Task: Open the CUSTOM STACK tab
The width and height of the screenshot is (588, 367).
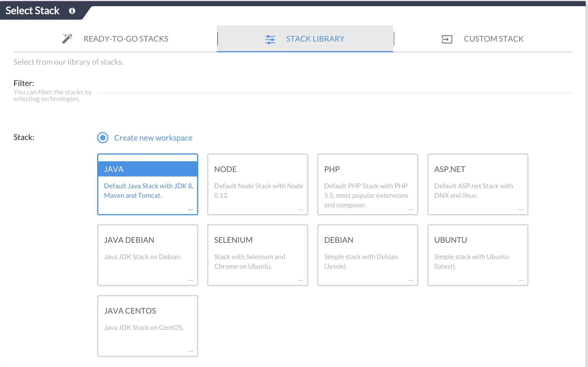Action: tap(483, 39)
